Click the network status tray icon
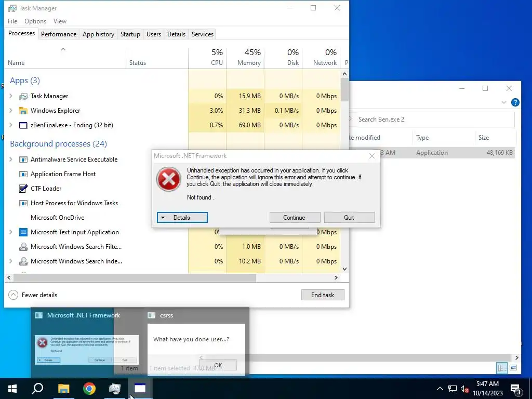This screenshot has height=399, width=532. (x=453, y=389)
